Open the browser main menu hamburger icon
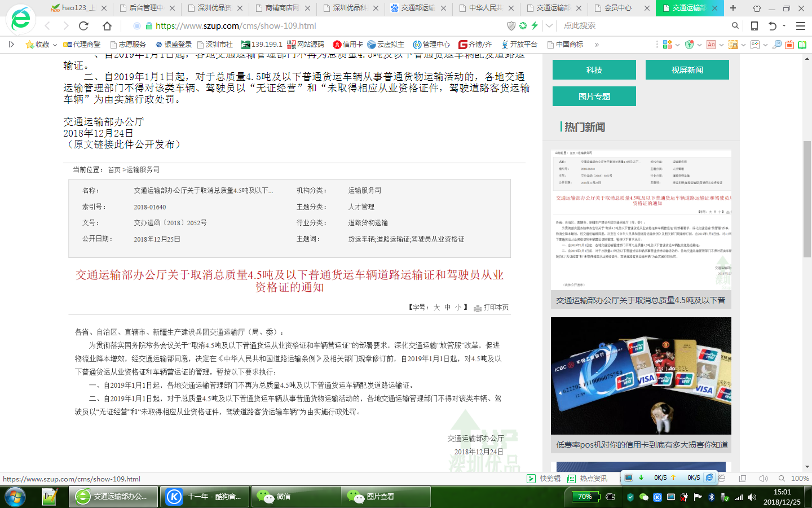Viewport: 812px width, 508px height. 800,26
